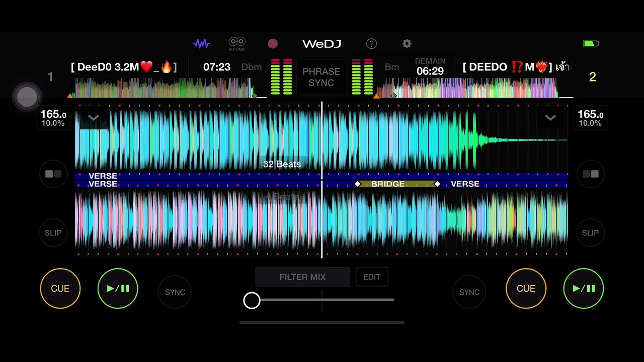Viewport: 644px width, 362px height.
Task: Toggle the deck 2 pad layout button
Action: (x=590, y=174)
